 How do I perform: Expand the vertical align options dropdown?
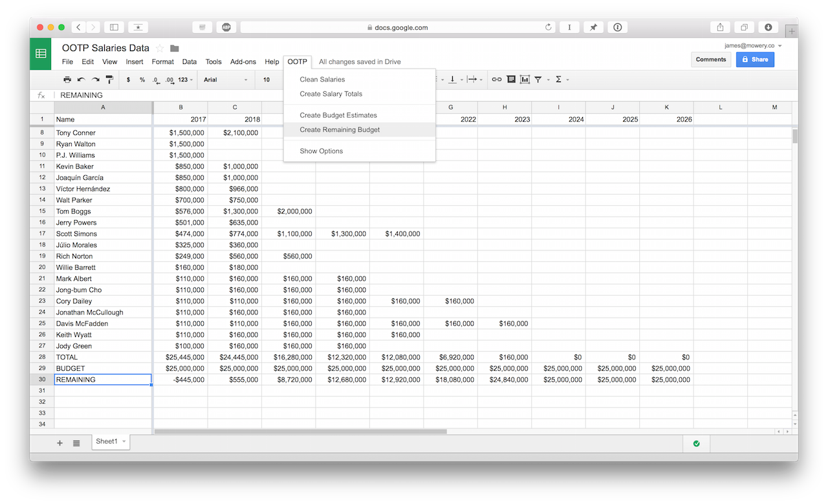[x=461, y=79]
